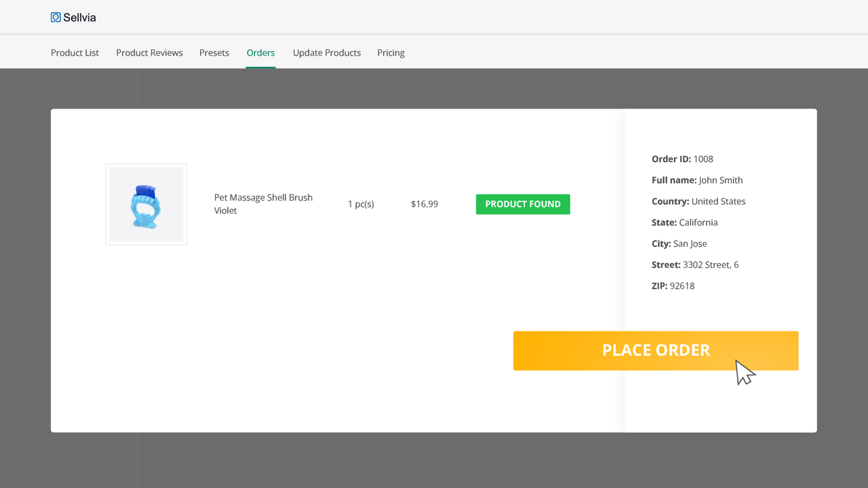The width and height of the screenshot is (868, 488).
Task: Open the Product List tab
Action: [x=75, y=52]
